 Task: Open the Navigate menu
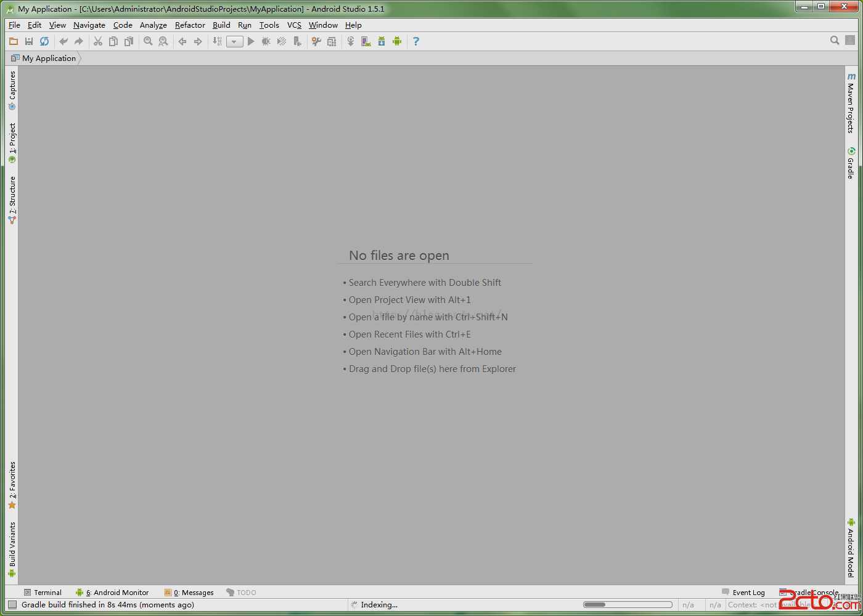89,25
